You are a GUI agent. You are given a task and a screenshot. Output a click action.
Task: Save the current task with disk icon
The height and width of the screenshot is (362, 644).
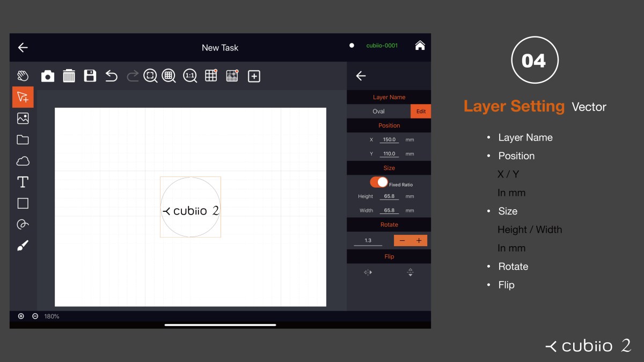pyautogui.click(x=90, y=76)
